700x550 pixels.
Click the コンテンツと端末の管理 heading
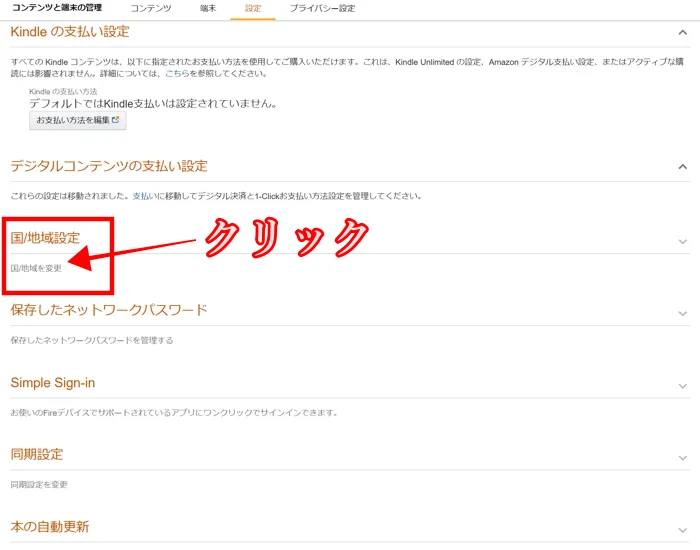click(x=57, y=8)
